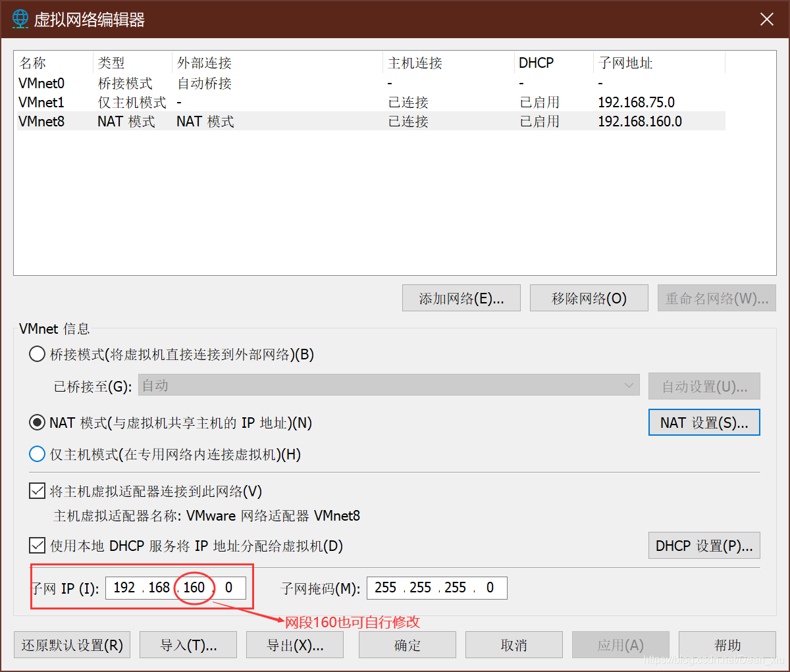Select the 仅主机模式 radio button

[38, 454]
